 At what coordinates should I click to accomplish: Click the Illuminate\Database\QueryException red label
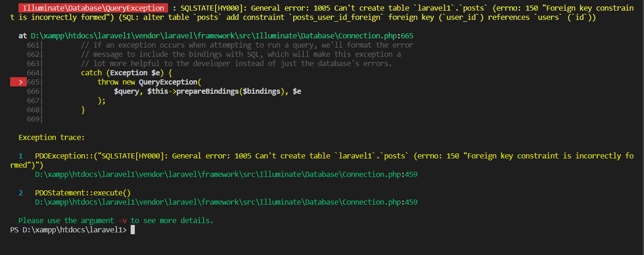click(x=93, y=8)
